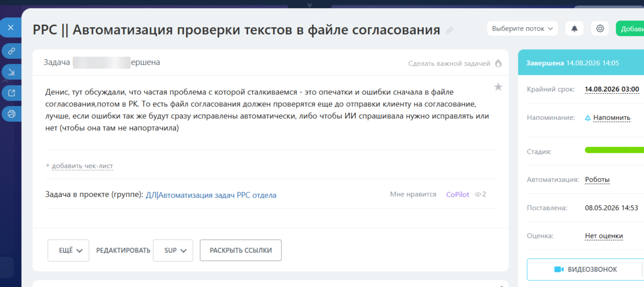Click chain link icon beside task title
Screen dimensions: 644x287
point(449,31)
